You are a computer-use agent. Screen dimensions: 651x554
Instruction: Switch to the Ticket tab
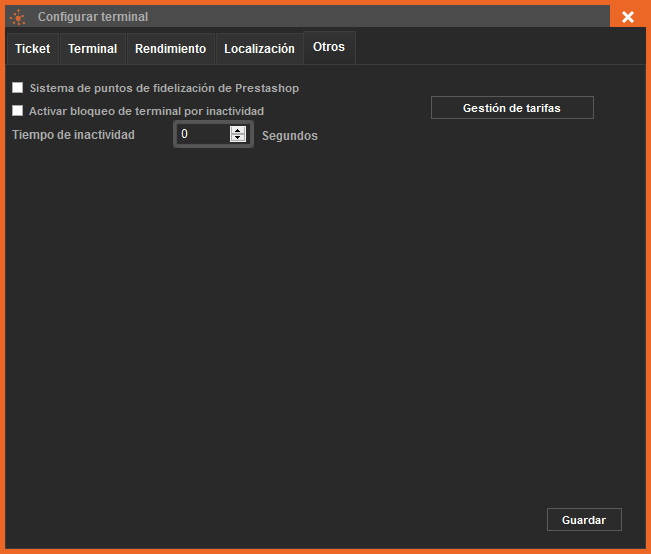point(32,49)
